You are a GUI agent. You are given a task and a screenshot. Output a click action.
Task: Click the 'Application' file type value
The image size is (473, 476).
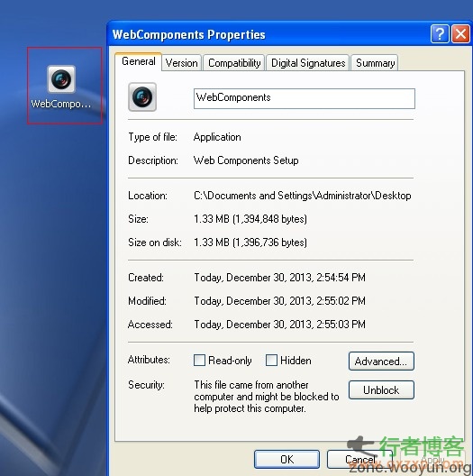[x=217, y=137]
